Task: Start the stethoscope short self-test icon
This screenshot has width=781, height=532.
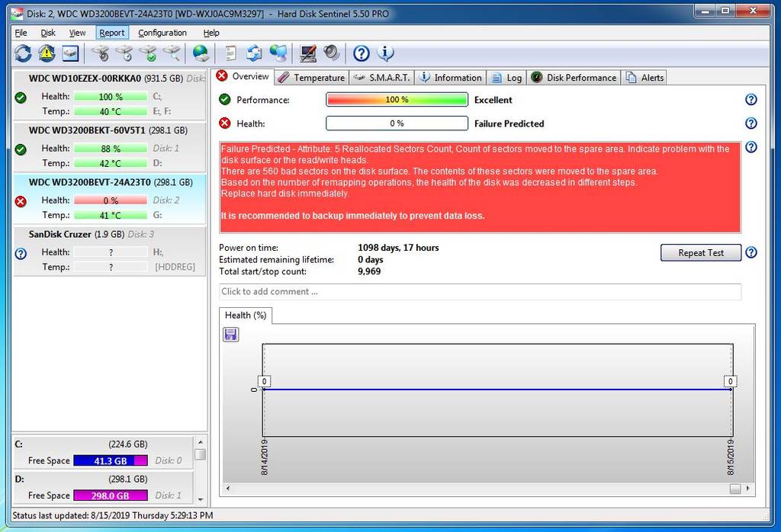Action: point(101,53)
